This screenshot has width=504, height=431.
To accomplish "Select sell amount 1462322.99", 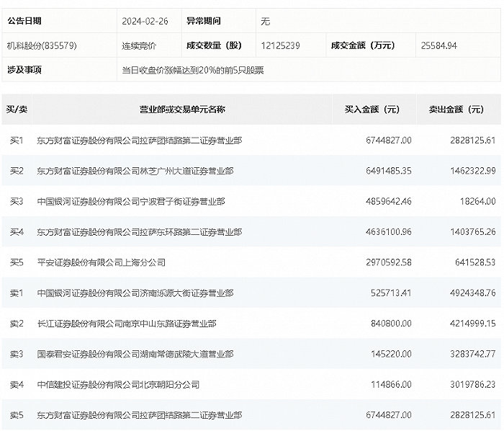I will coord(473,171).
